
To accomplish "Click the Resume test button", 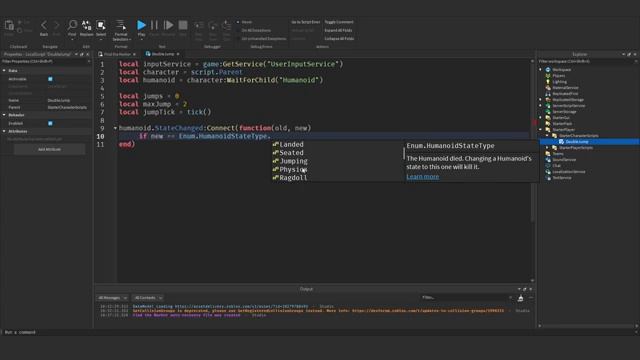I will click(168, 25).
